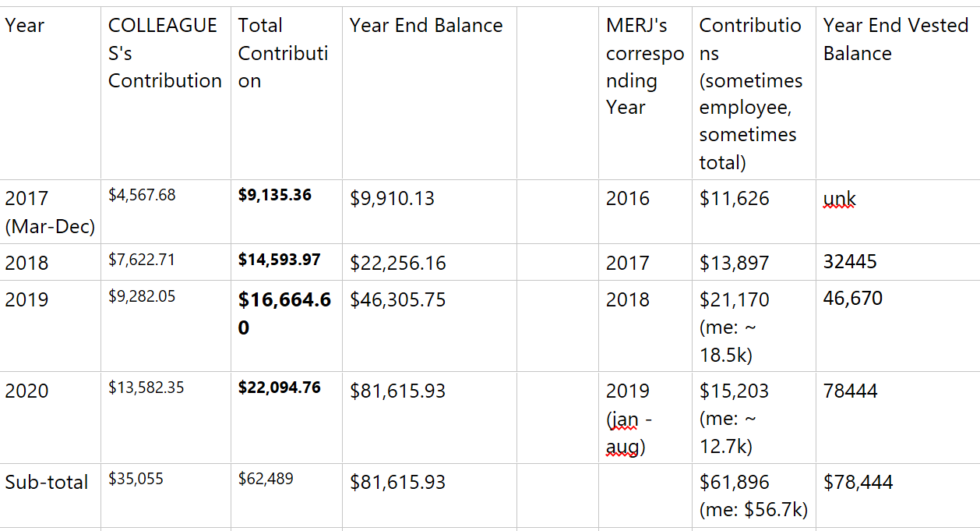Click the $46,305.75 year end balance cell
The height and width of the screenshot is (531, 980).
[x=398, y=300]
